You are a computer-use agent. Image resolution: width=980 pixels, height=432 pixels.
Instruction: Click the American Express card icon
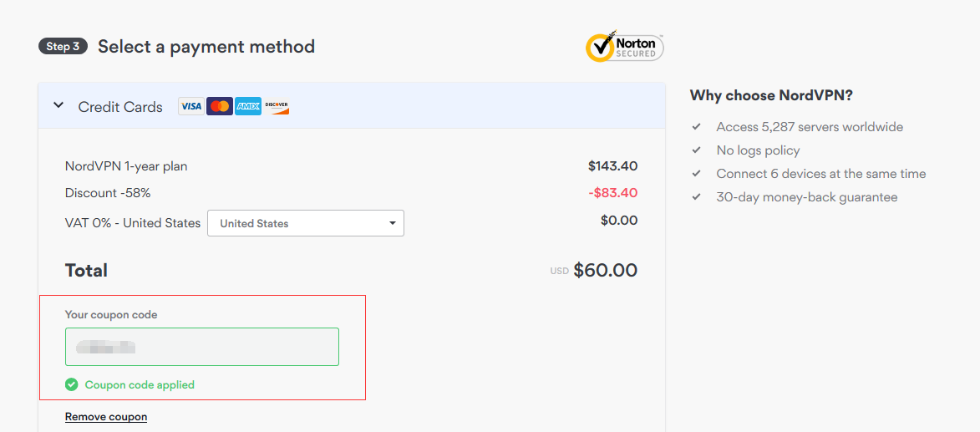(x=248, y=106)
